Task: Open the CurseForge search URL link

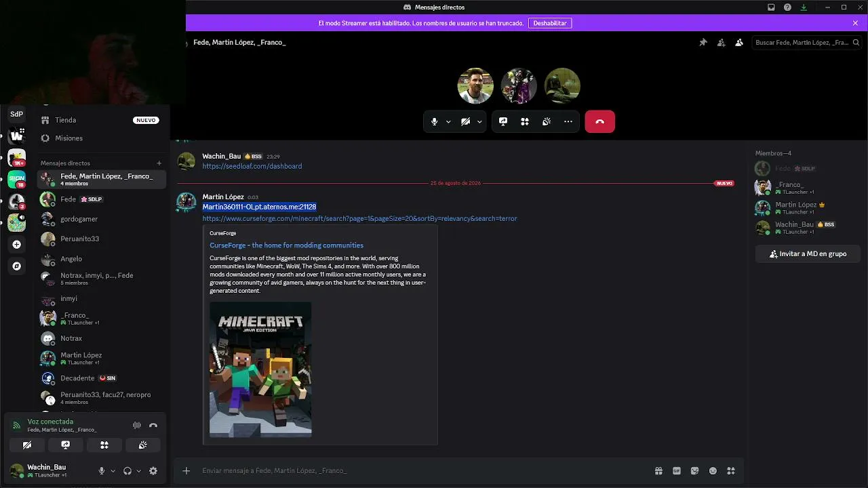Action: click(x=359, y=218)
